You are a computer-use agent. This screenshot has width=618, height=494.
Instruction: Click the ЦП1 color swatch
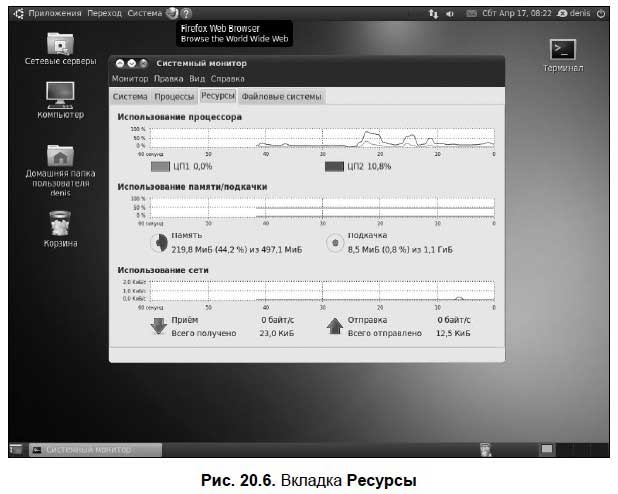coord(160,166)
